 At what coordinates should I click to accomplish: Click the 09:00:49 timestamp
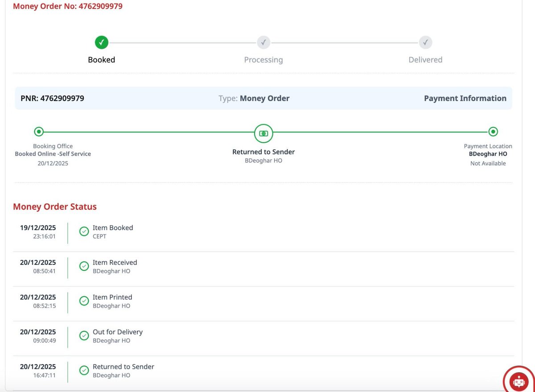(45, 340)
